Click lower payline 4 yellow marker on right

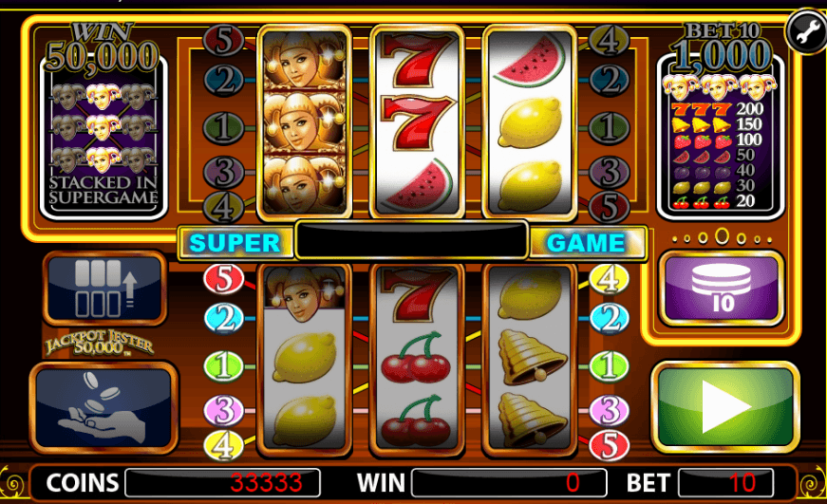pos(609,279)
